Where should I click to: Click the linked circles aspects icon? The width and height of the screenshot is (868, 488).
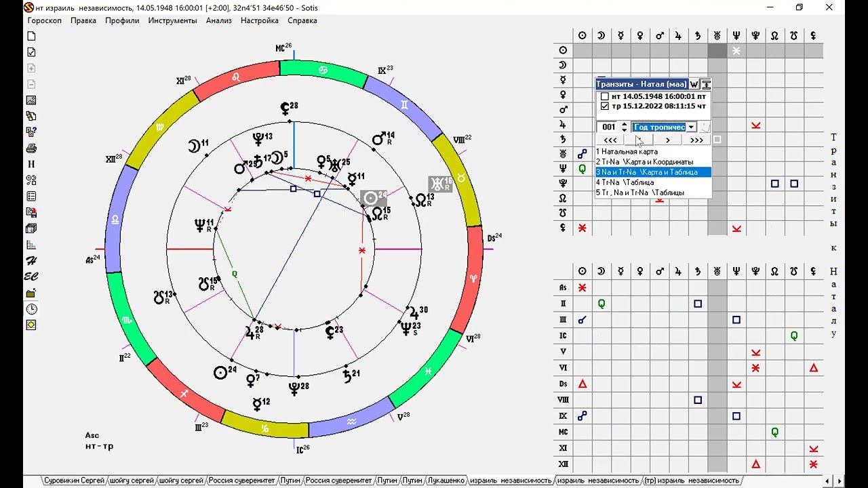[31, 180]
